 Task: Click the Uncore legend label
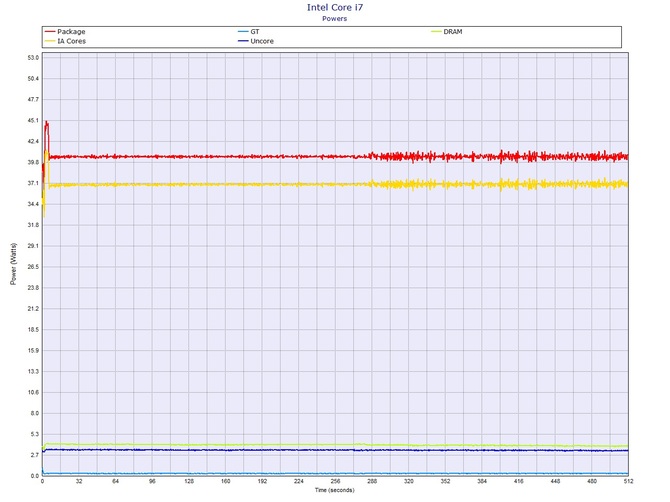(262, 41)
